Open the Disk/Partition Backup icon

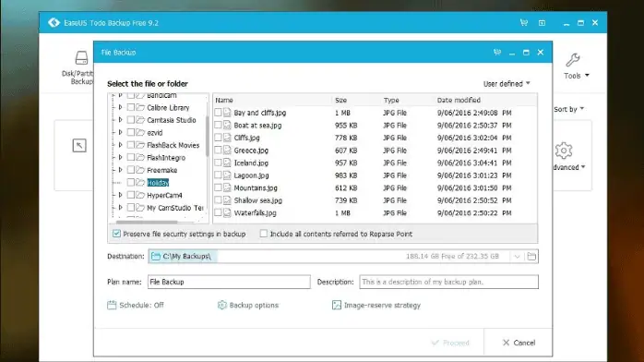pos(81,58)
